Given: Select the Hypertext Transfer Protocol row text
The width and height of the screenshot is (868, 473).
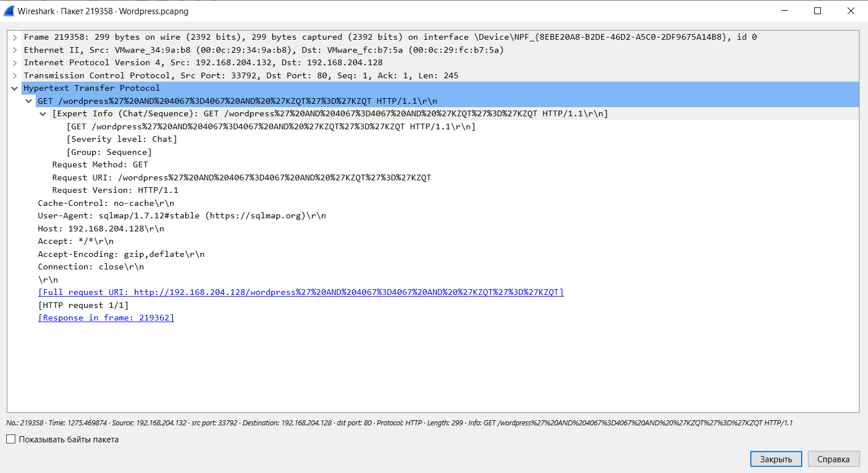Looking at the screenshot, I should click(92, 88).
